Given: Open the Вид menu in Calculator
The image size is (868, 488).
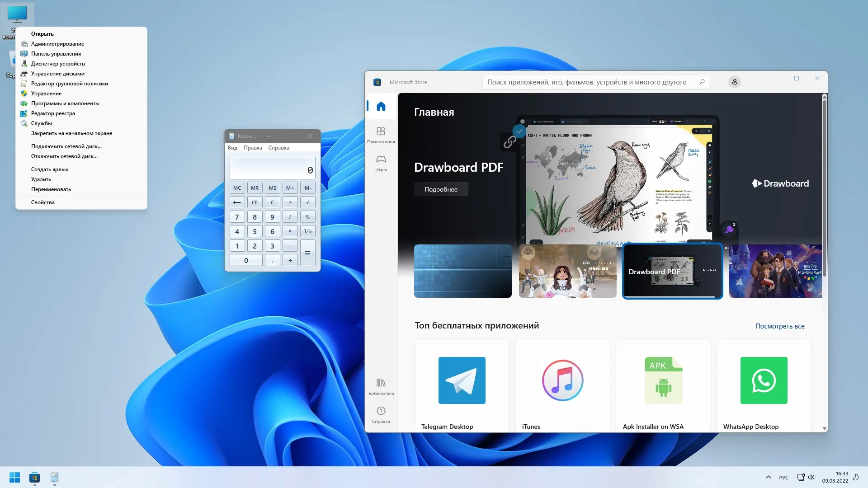Looking at the screenshot, I should (x=232, y=148).
